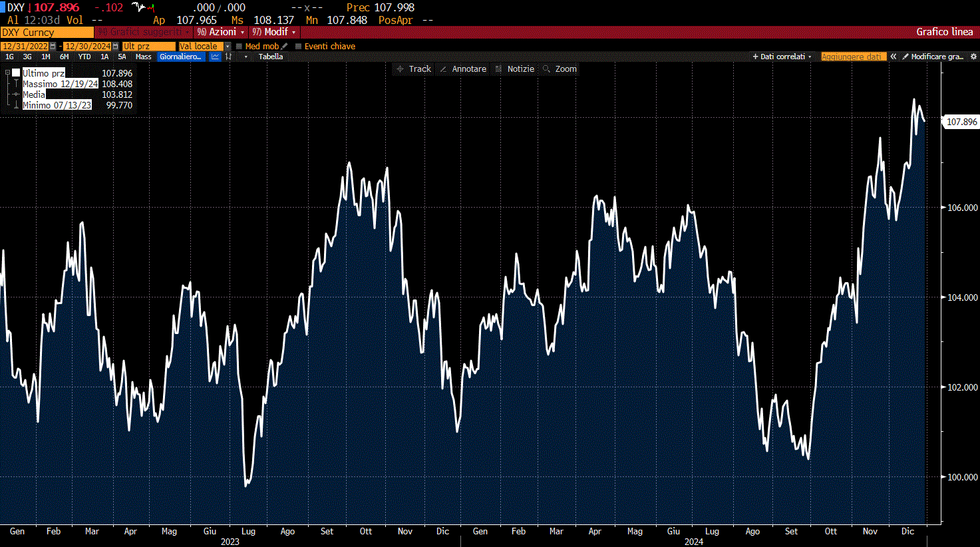
Task: Click the Minimo 07/13/23 legend label
Action: coord(57,105)
